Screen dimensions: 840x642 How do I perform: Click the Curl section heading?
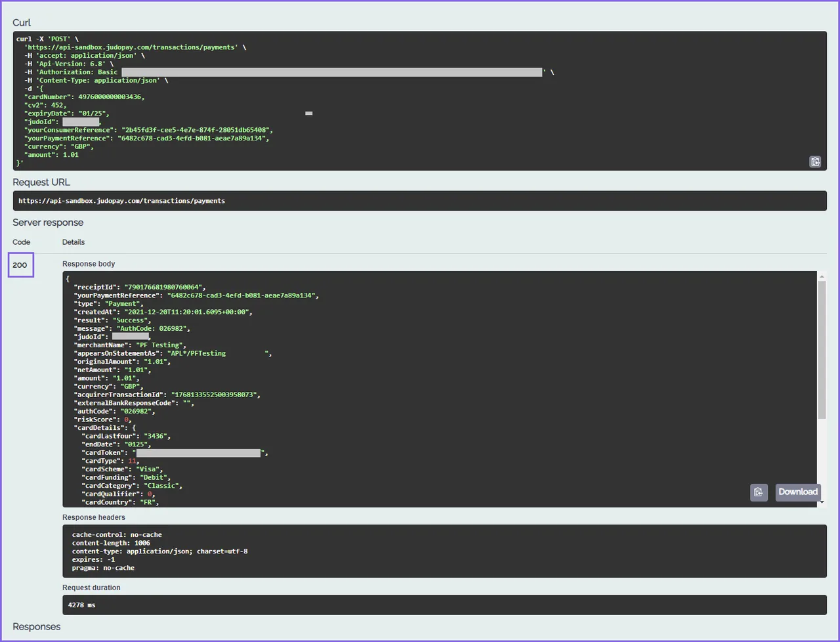point(22,23)
